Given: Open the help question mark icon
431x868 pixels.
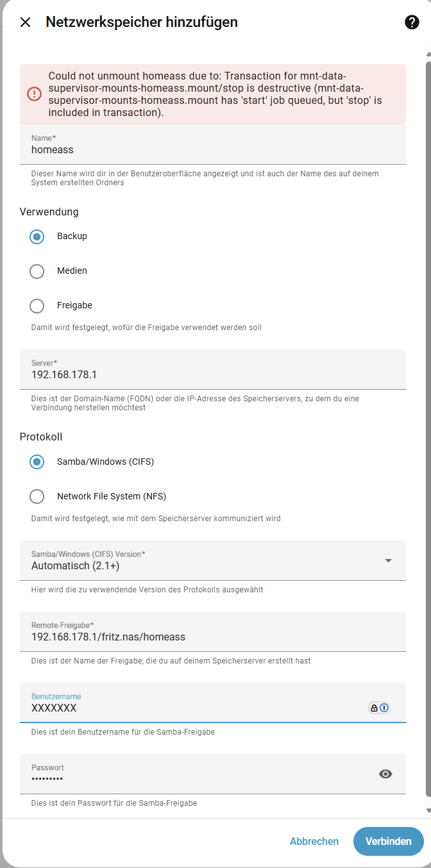Looking at the screenshot, I should (412, 22).
